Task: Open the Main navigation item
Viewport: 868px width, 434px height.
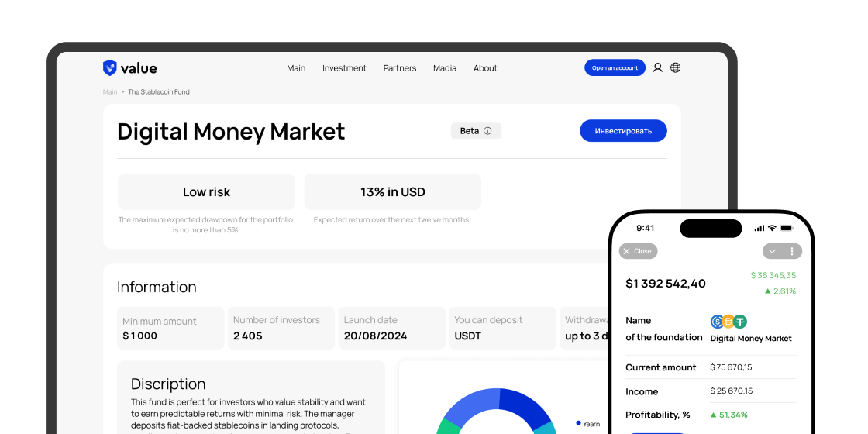Action: (x=296, y=68)
